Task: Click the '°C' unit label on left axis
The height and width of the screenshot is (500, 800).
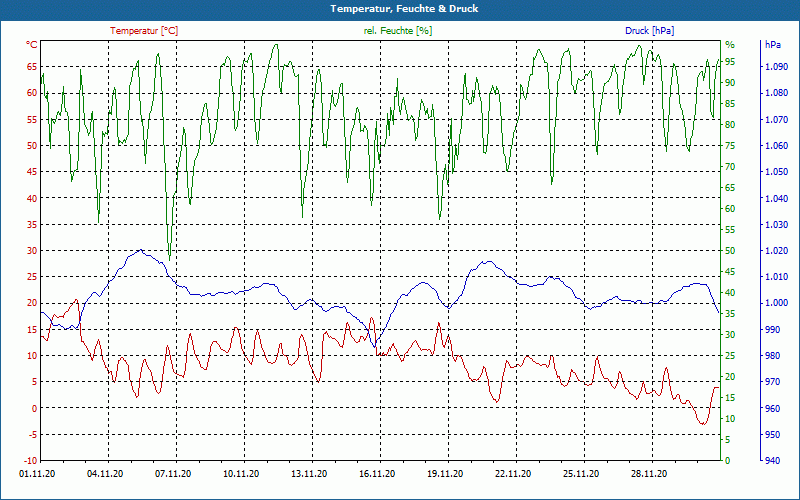Action: click(x=32, y=45)
